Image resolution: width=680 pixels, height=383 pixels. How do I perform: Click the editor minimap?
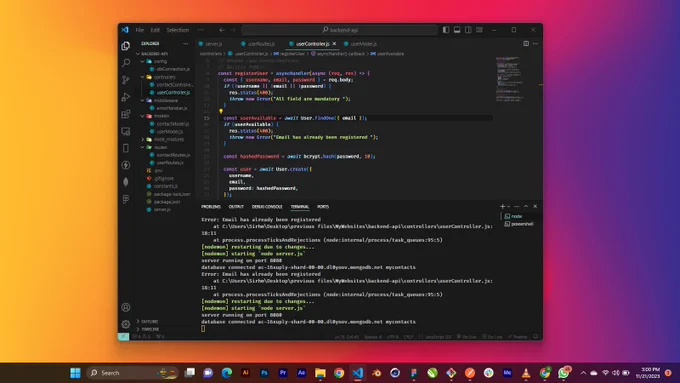[510, 79]
